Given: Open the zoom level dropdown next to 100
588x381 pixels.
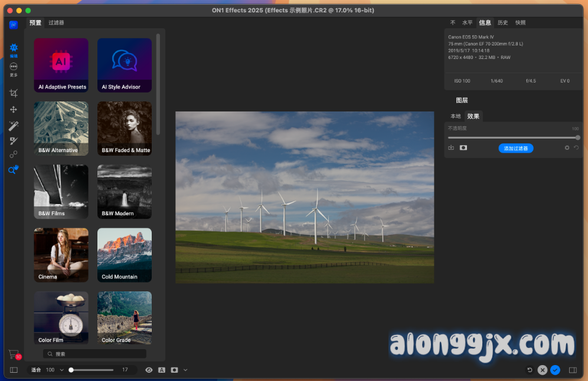Looking at the screenshot, I should click(61, 370).
